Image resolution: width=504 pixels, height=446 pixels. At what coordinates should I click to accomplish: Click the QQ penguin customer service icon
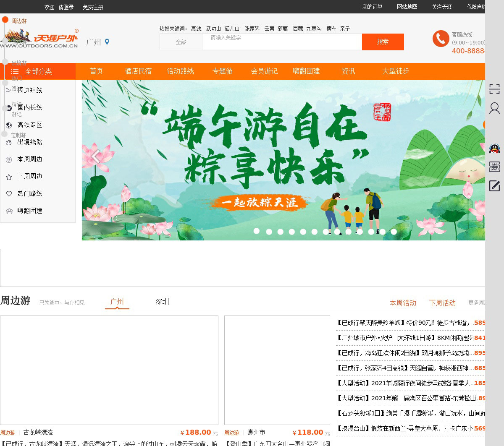tap(494, 148)
